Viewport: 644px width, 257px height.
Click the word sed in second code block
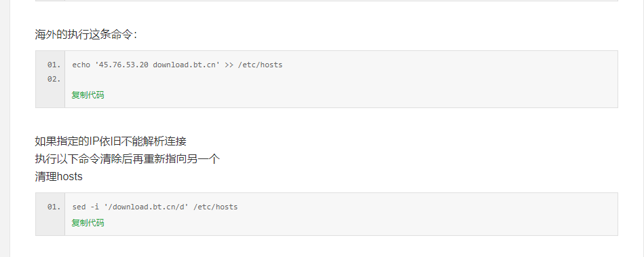(79, 207)
